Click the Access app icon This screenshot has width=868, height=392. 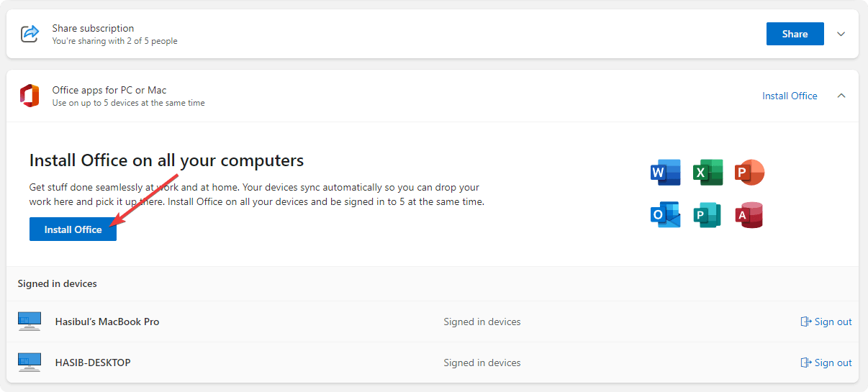[x=749, y=215]
